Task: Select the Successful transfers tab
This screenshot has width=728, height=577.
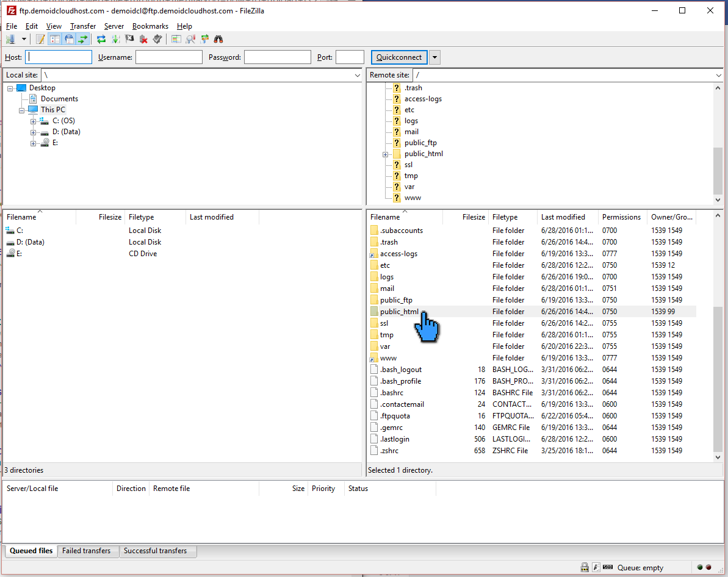Action: point(157,551)
